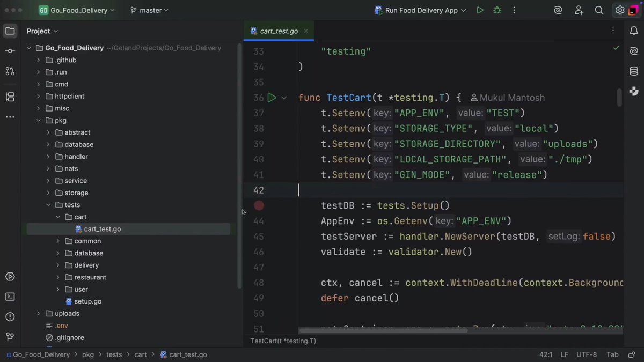Expand the uploads folder
This screenshot has height=362, width=644.
pyautogui.click(x=39, y=314)
